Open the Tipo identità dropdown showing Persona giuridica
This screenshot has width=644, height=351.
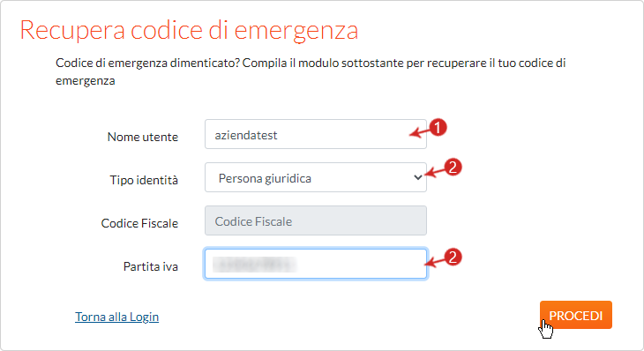click(x=316, y=177)
